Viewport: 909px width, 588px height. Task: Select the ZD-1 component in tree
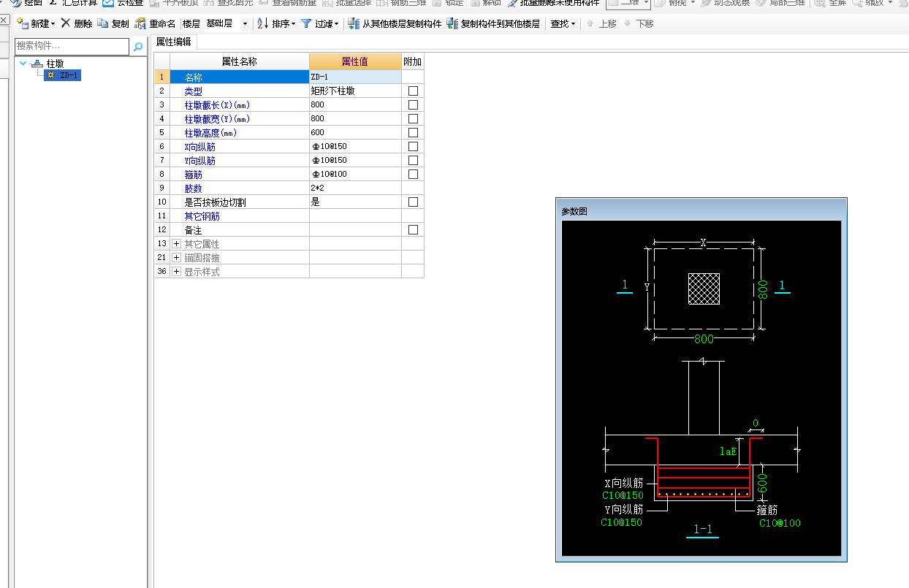63,75
